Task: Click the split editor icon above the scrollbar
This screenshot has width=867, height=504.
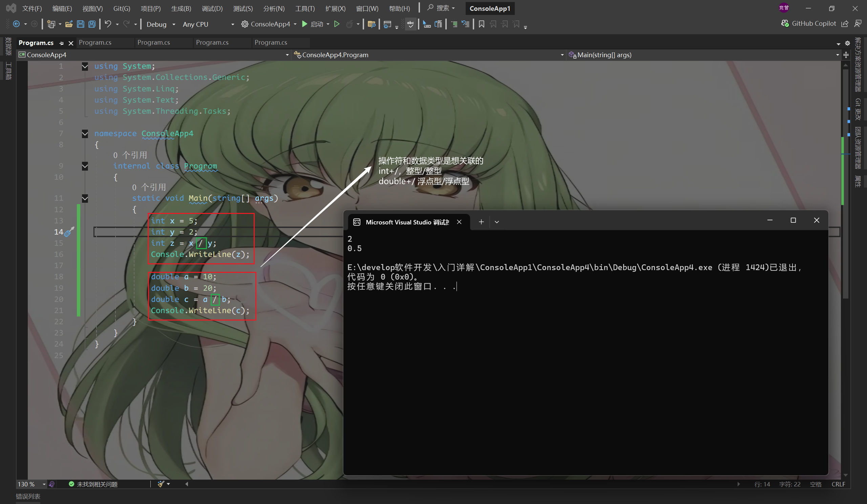Action: 846,54
